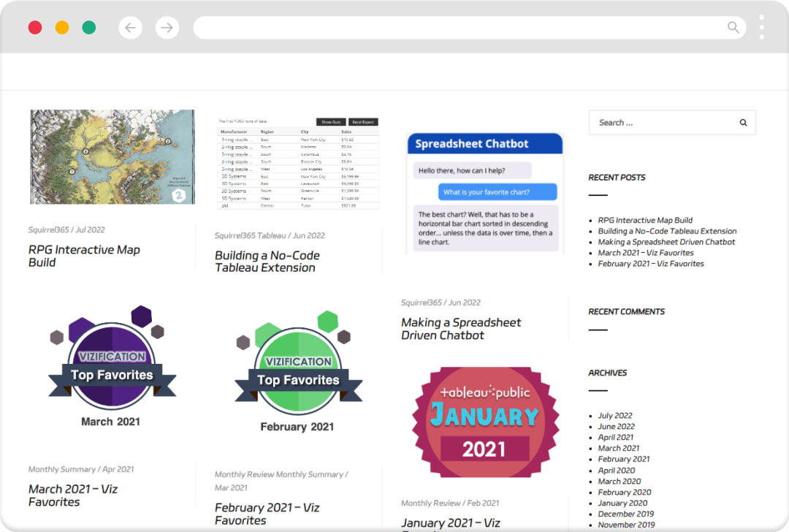This screenshot has height=532, width=789.
Task: Open the June 2022 archive
Action: coord(616,426)
